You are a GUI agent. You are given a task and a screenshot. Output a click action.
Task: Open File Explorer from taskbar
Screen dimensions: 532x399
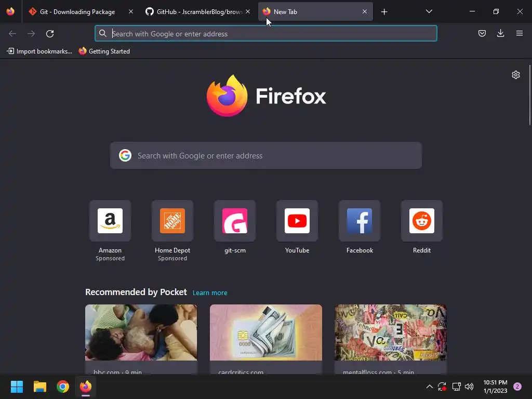[x=39, y=387]
